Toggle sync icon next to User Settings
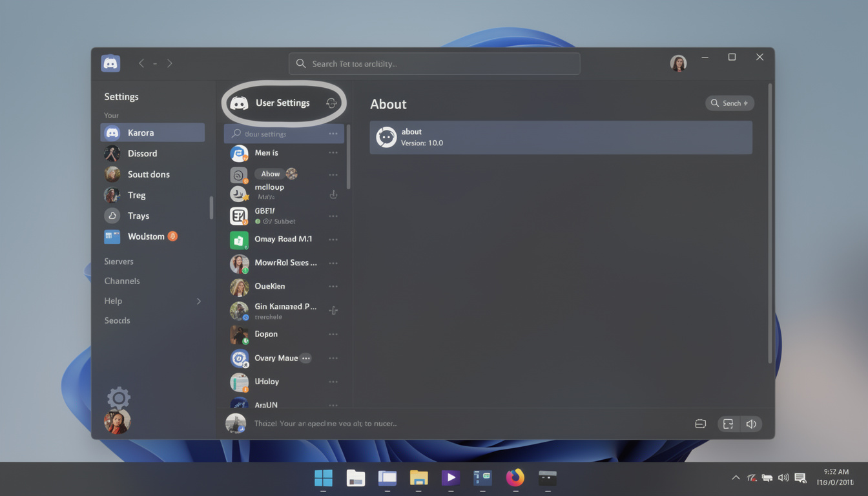Screen dimensions: 868x496 [331, 103]
